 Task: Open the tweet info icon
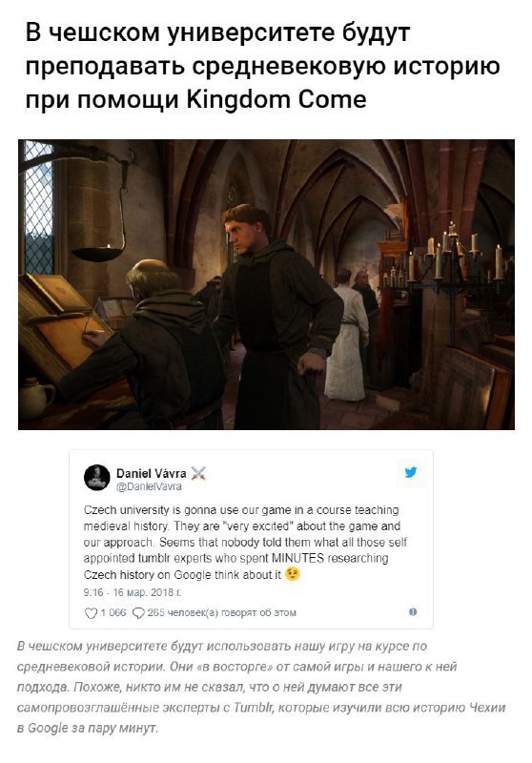[x=413, y=611]
